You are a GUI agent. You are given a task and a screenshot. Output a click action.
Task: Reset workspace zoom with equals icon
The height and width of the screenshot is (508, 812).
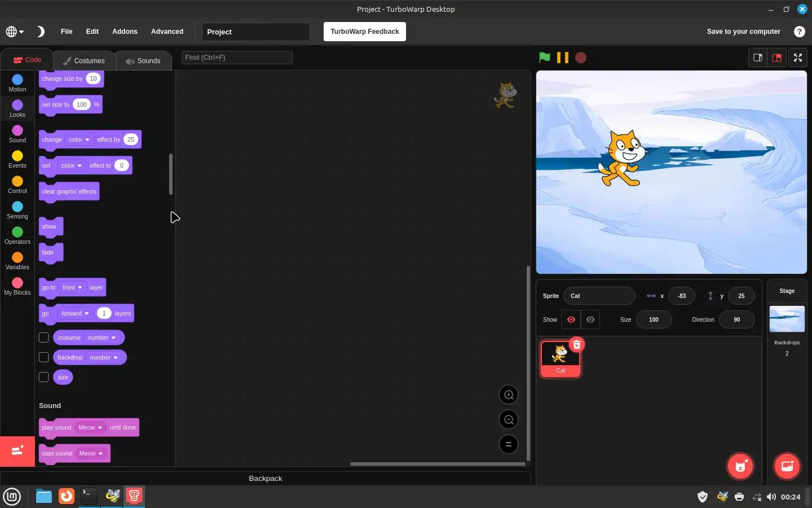pyautogui.click(x=509, y=444)
